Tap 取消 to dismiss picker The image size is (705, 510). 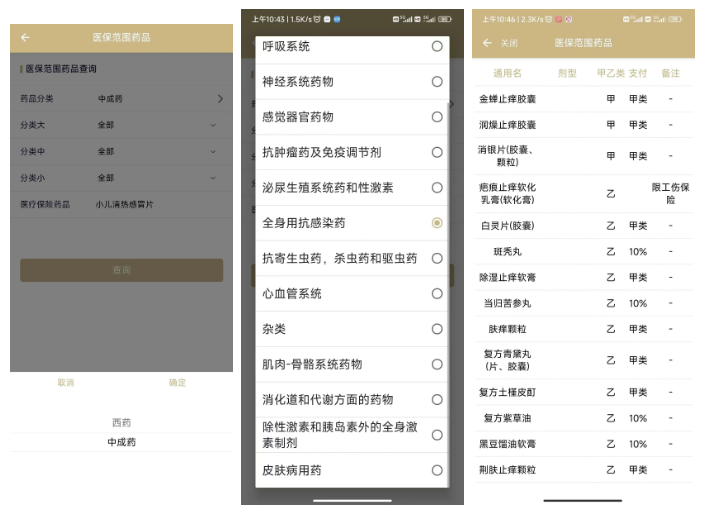(66, 383)
